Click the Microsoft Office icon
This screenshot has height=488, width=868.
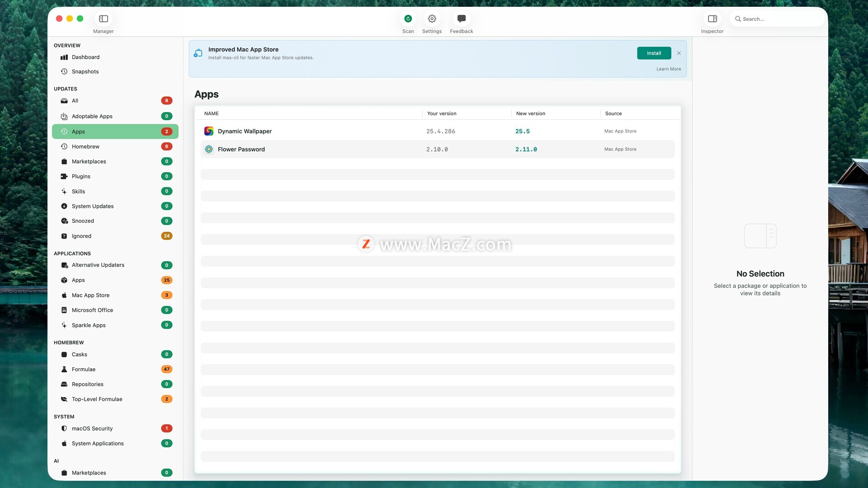[64, 310]
